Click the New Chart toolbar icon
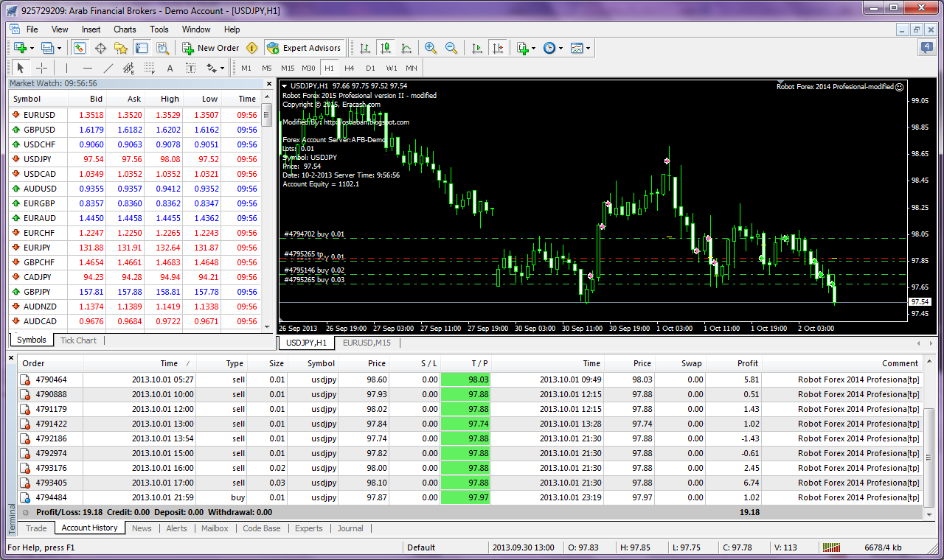944x560 pixels. (20, 48)
